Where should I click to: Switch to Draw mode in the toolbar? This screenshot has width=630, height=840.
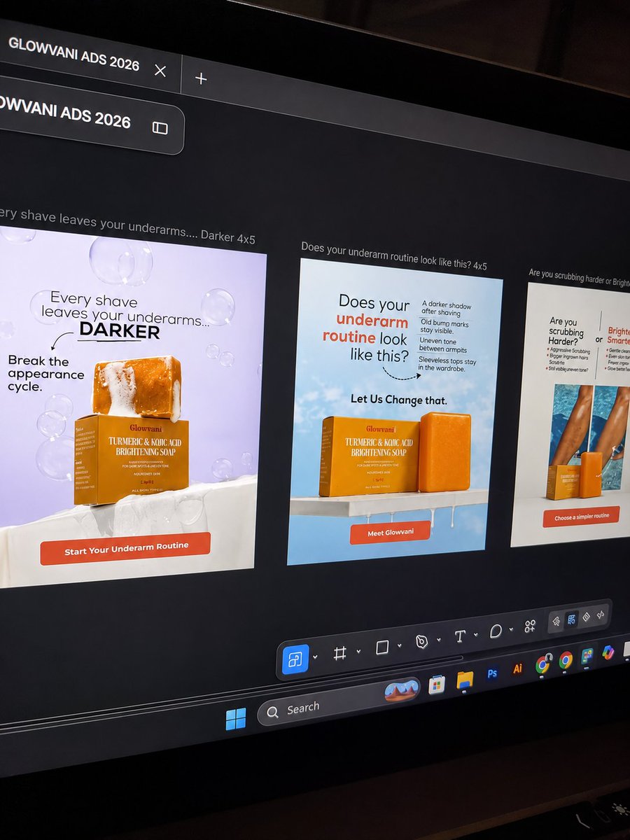(556, 622)
